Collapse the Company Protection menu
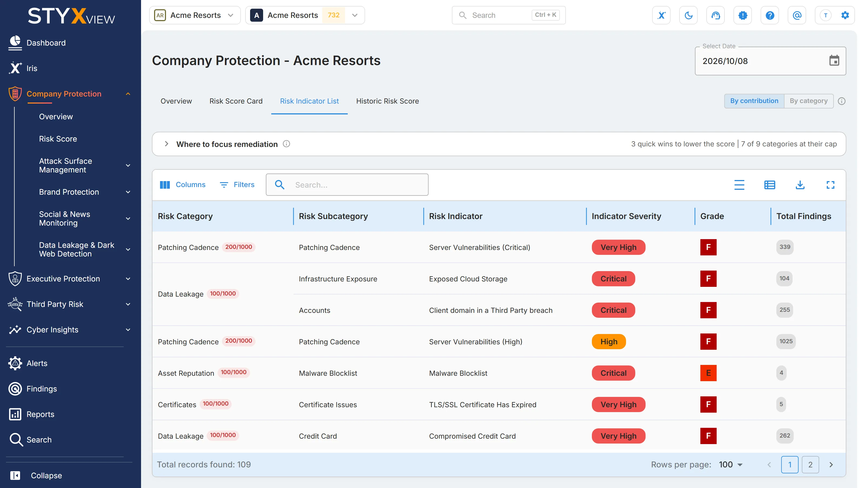Image resolution: width=868 pixels, height=488 pixels. [128, 94]
